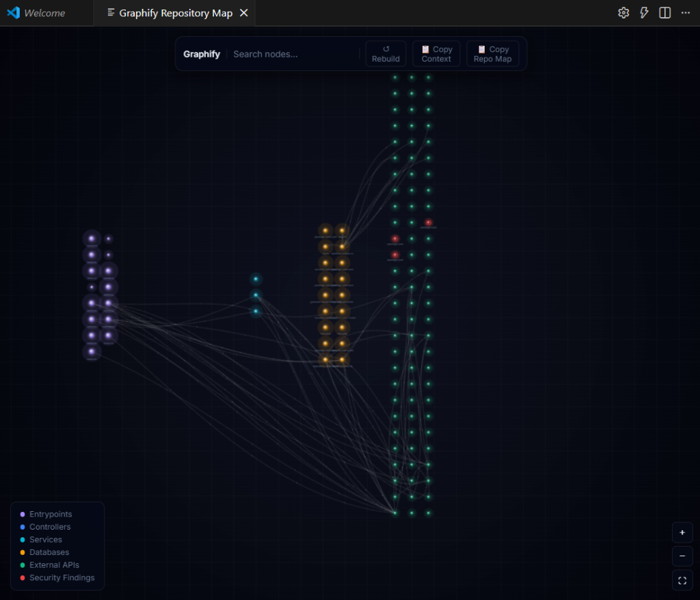700x600 pixels.
Task: Click the Security Findings red legend dot
Action: tap(23, 577)
